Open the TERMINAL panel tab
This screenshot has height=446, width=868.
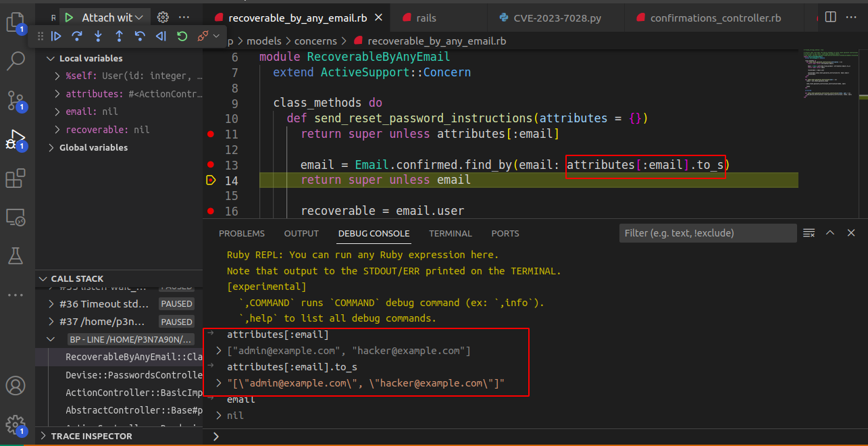pyautogui.click(x=451, y=233)
